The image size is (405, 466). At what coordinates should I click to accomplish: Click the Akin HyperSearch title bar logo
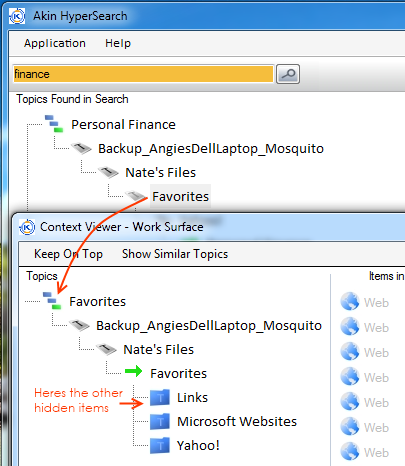click(17, 16)
